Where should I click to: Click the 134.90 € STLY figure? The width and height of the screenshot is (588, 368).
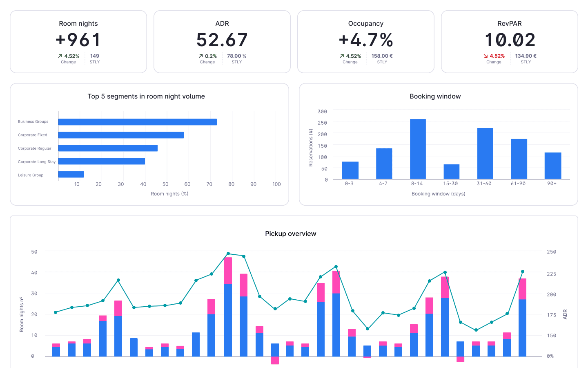526,56
